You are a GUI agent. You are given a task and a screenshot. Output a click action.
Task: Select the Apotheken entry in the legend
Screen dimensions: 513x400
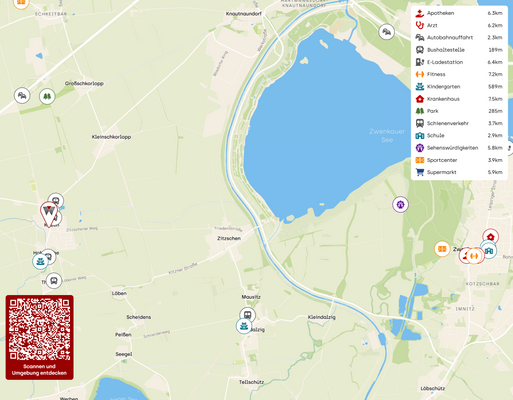pyautogui.click(x=459, y=13)
